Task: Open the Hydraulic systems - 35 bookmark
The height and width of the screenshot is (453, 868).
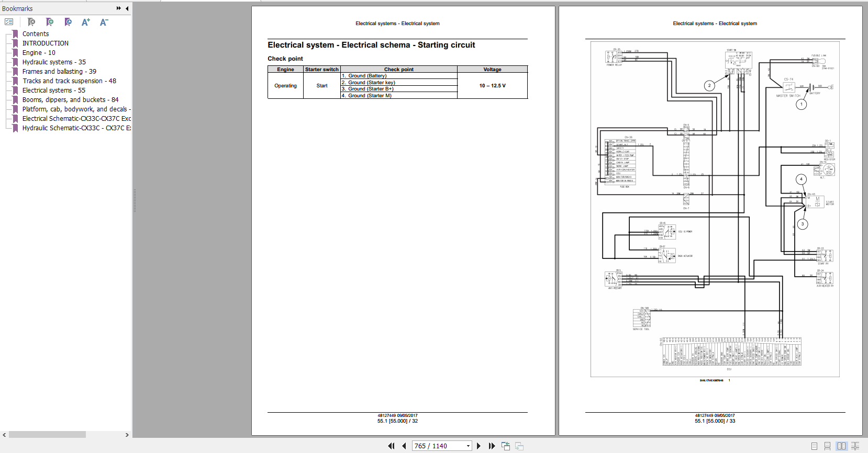Action: point(54,62)
